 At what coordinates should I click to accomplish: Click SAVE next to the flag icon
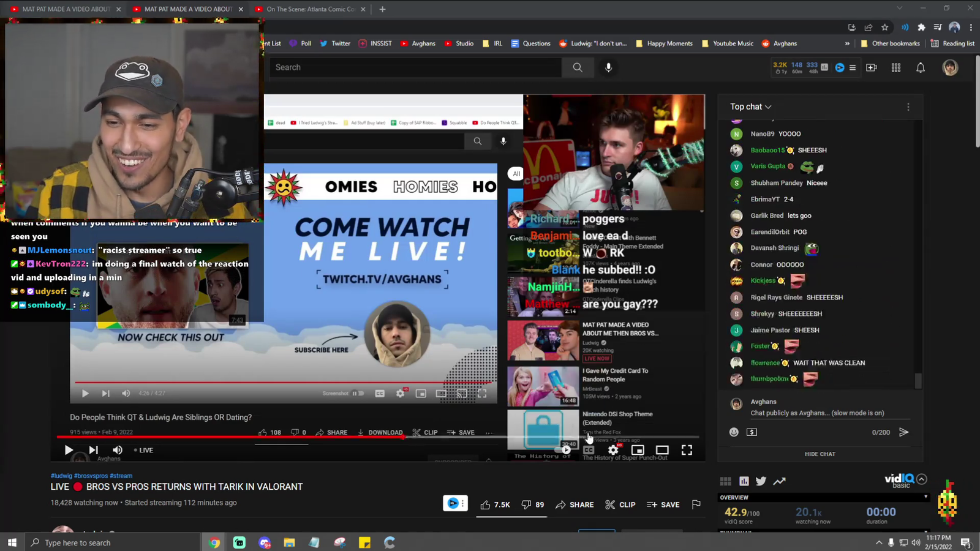click(663, 504)
